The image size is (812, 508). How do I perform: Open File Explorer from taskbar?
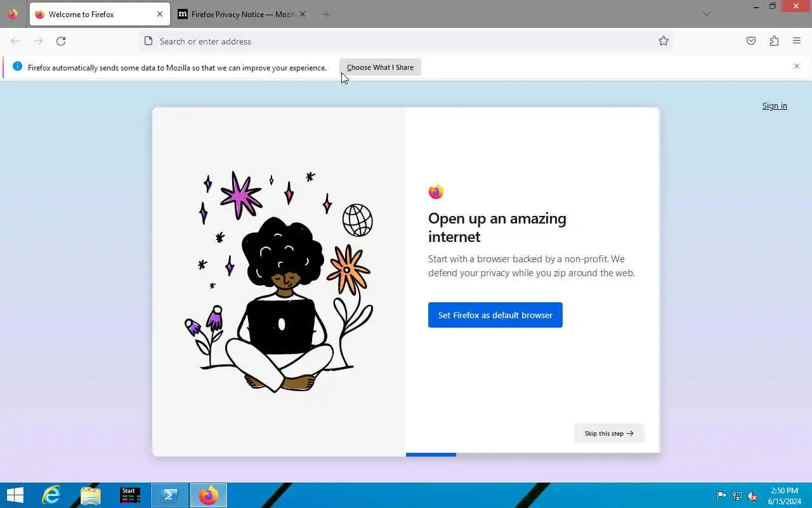(x=91, y=495)
